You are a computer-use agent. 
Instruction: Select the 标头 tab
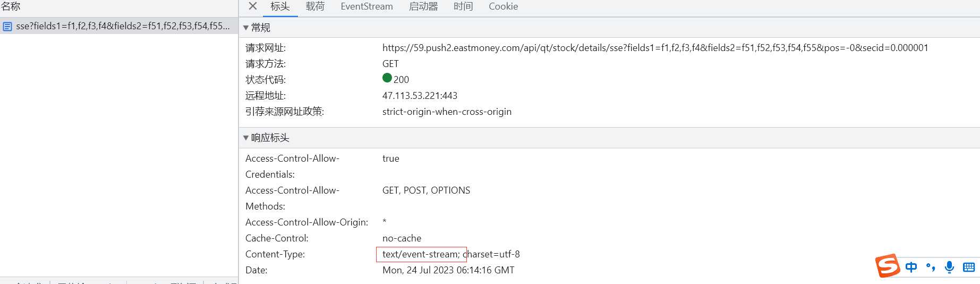click(280, 6)
